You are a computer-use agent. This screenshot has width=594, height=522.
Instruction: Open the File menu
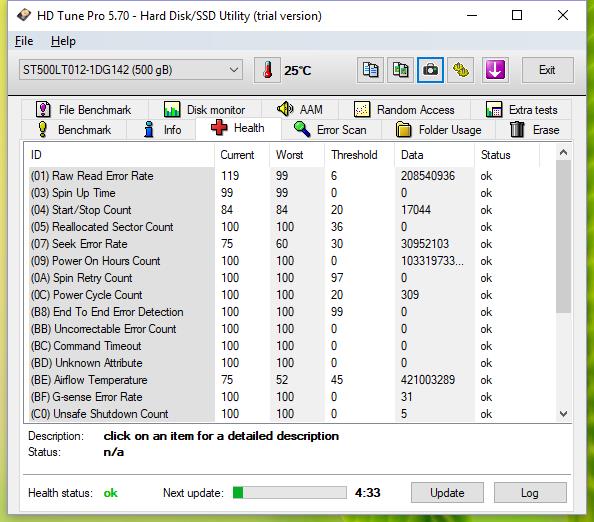pyautogui.click(x=24, y=41)
